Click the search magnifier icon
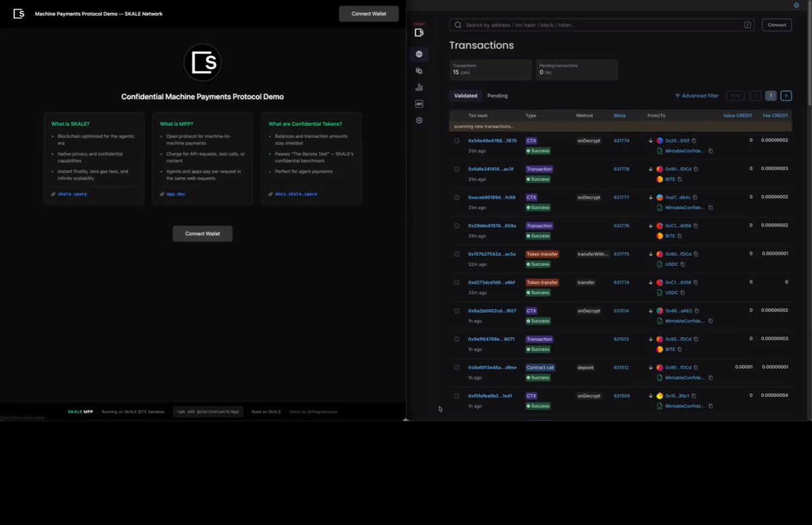 coord(459,25)
